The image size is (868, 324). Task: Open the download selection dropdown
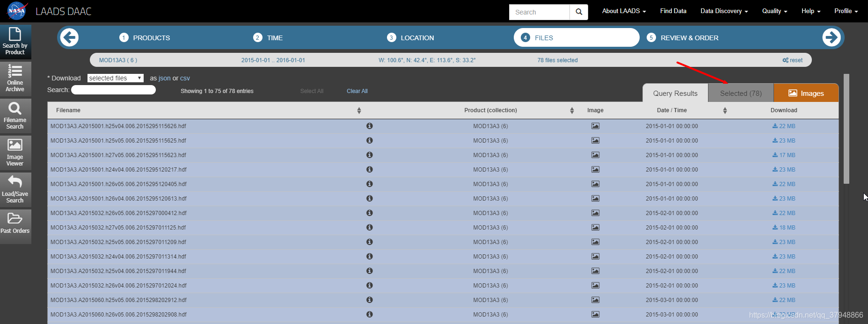pyautogui.click(x=116, y=78)
